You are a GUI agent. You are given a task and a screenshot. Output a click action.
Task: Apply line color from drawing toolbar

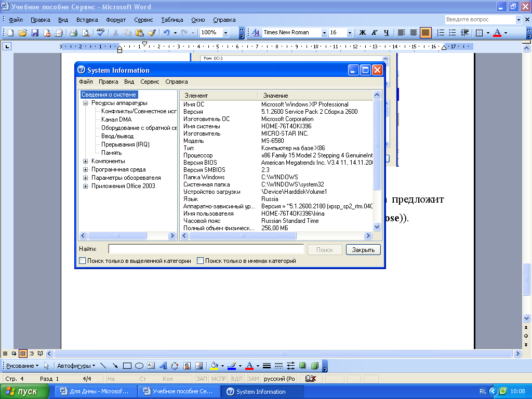point(232,366)
